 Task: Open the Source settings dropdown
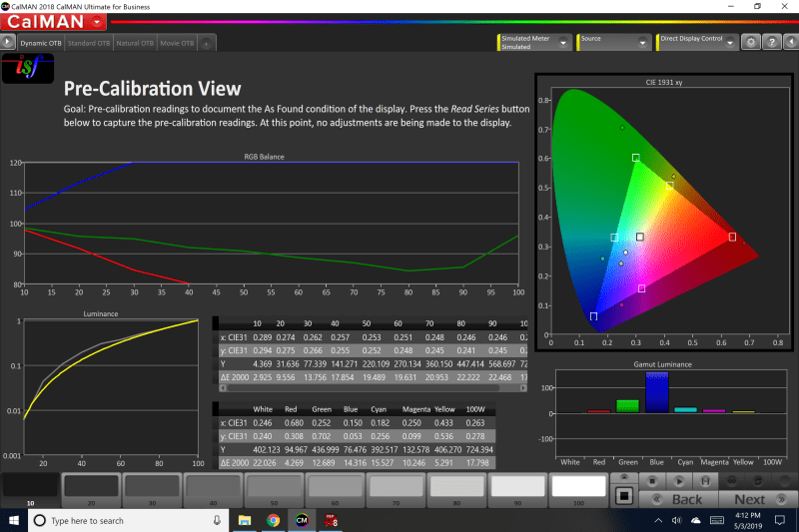644,43
